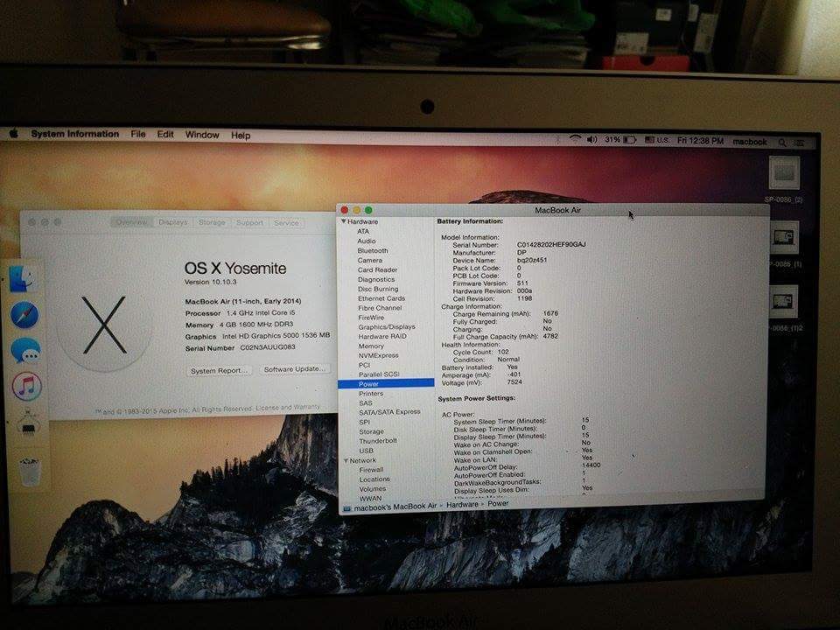The height and width of the screenshot is (630, 840).
Task: Open the Apple menu
Action: click(14, 133)
